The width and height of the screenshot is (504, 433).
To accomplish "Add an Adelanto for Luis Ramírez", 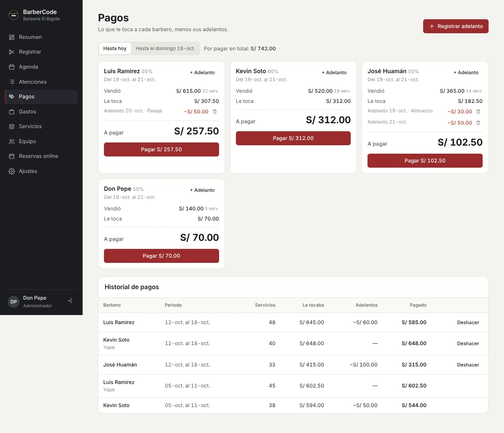I will point(202,72).
